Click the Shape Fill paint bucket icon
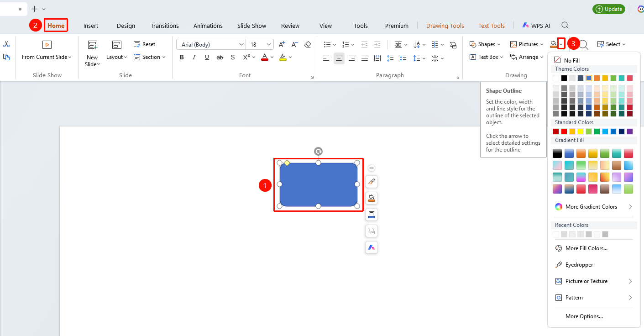 (554, 44)
